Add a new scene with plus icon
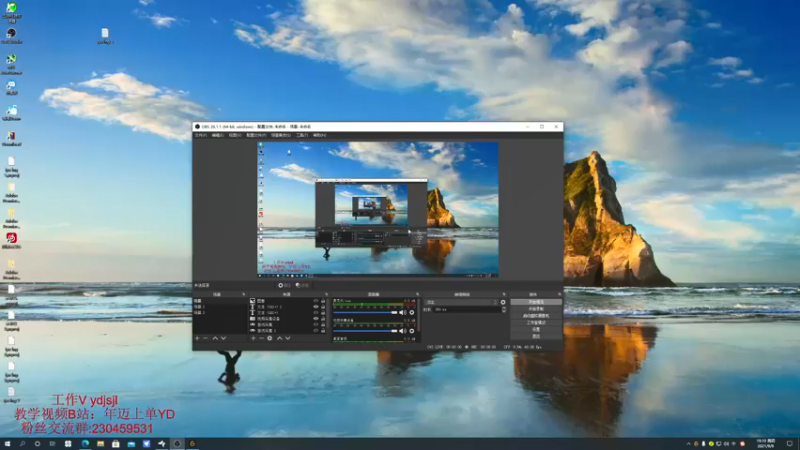 [197, 338]
